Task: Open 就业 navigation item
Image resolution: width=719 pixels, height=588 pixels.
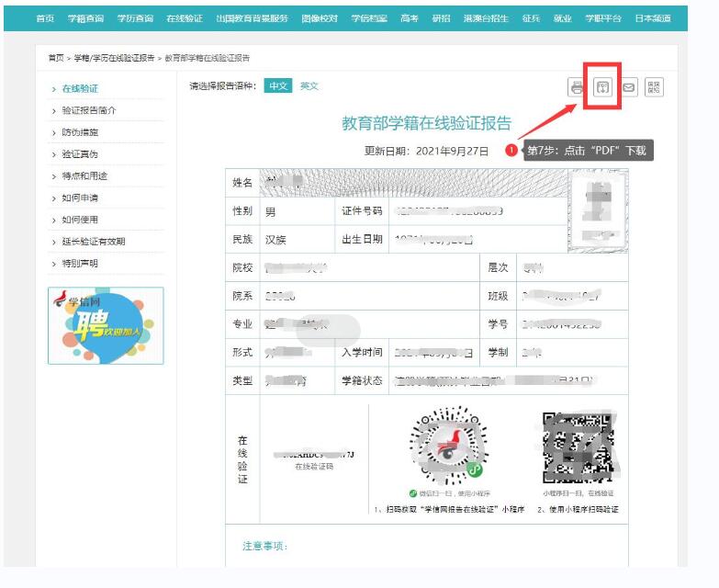Action: point(562,18)
